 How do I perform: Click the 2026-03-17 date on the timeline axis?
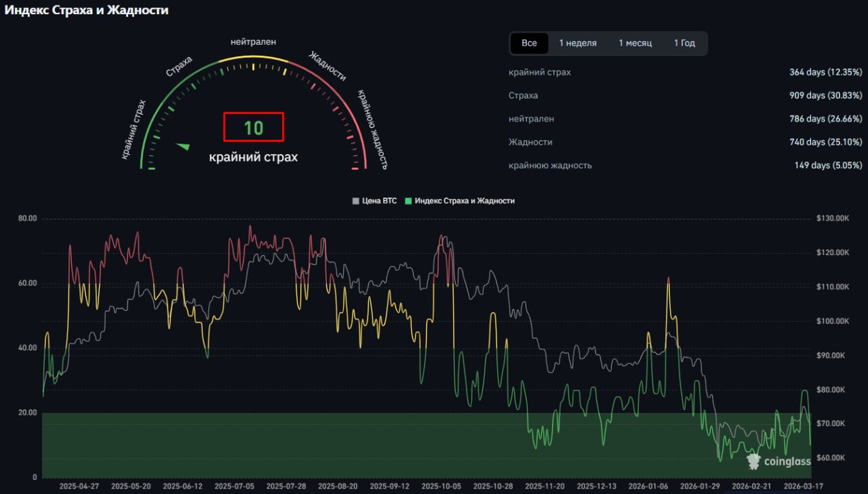[804, 487]
